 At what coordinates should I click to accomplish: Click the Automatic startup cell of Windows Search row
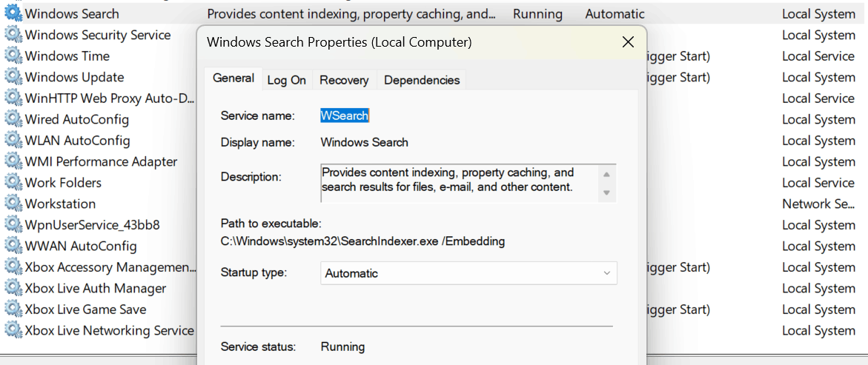[x=615, y=14]
